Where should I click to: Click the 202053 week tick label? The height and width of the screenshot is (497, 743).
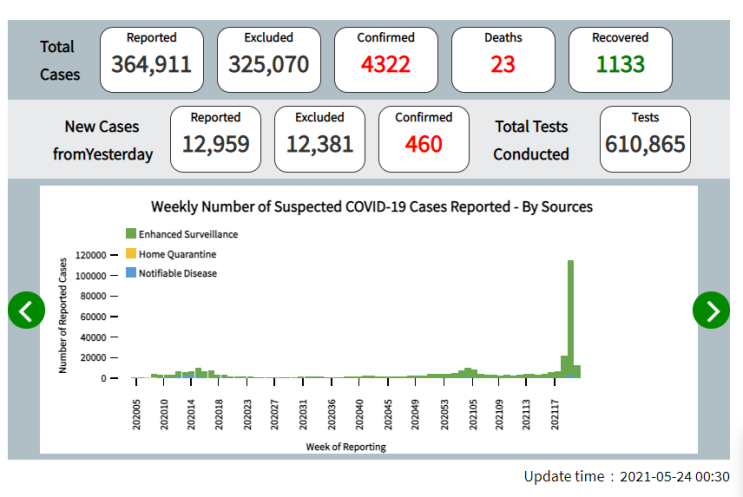(x=444, y=415)
